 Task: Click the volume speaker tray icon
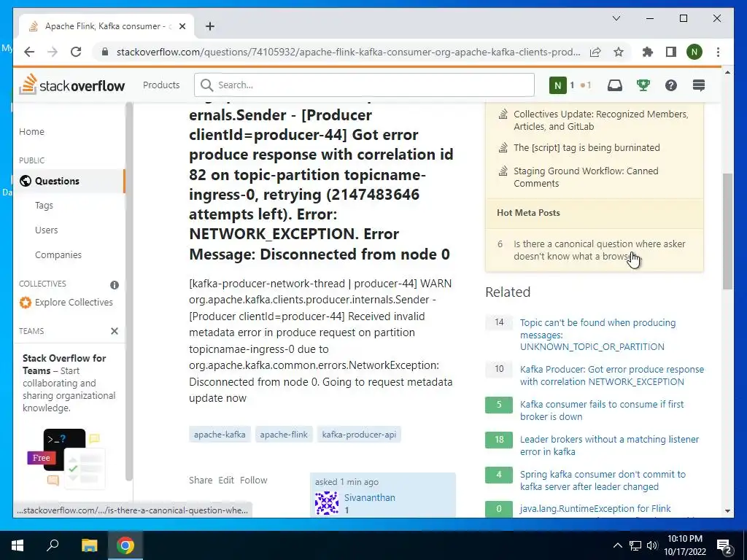[651, 545]
